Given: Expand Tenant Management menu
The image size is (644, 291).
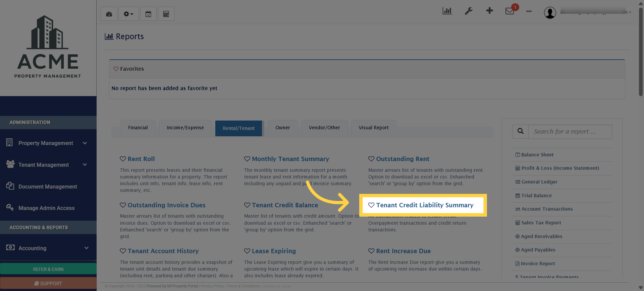Looking at the screenshot, I should [48, 165].
